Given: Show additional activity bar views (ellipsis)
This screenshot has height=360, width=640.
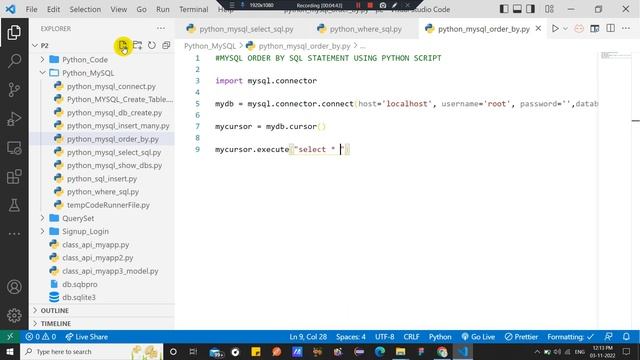Looking at the screenshot, I should point(14,234).
